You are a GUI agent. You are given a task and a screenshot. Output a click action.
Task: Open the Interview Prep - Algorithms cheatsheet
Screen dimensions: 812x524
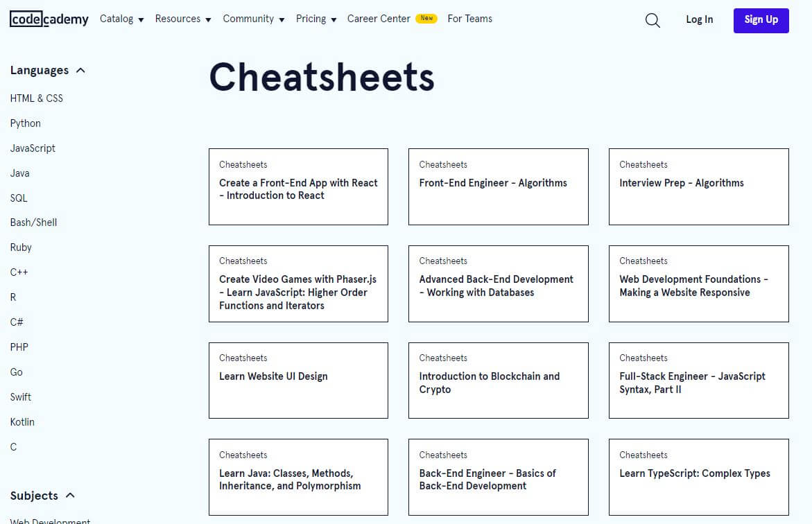pos(698,186)
